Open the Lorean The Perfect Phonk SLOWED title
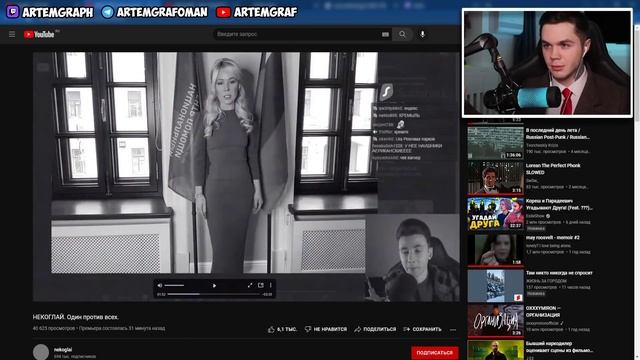 pyautogui.click(x=553, y=169)
